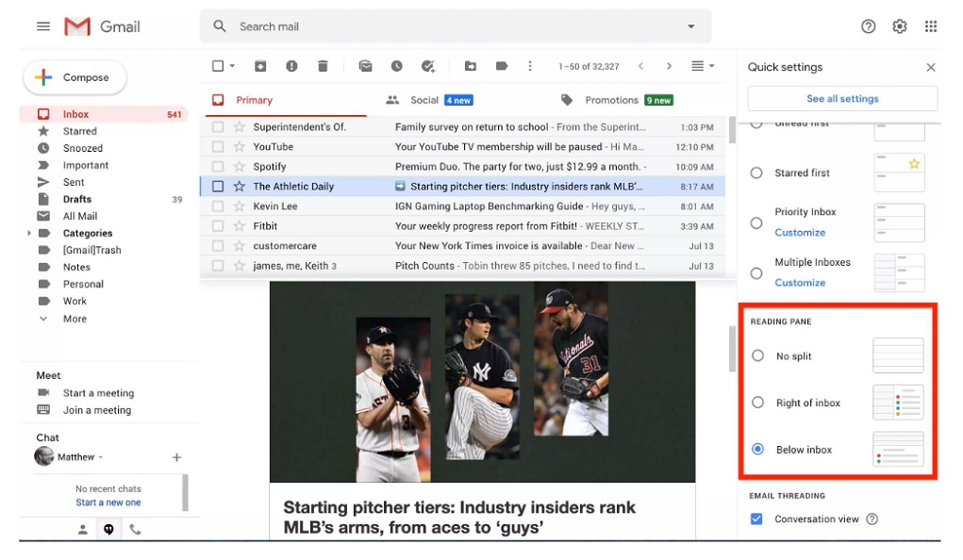The height and width of the screenshot is (560, 963).
Task: Select the Starred first radio button
Action: (756, 173)
